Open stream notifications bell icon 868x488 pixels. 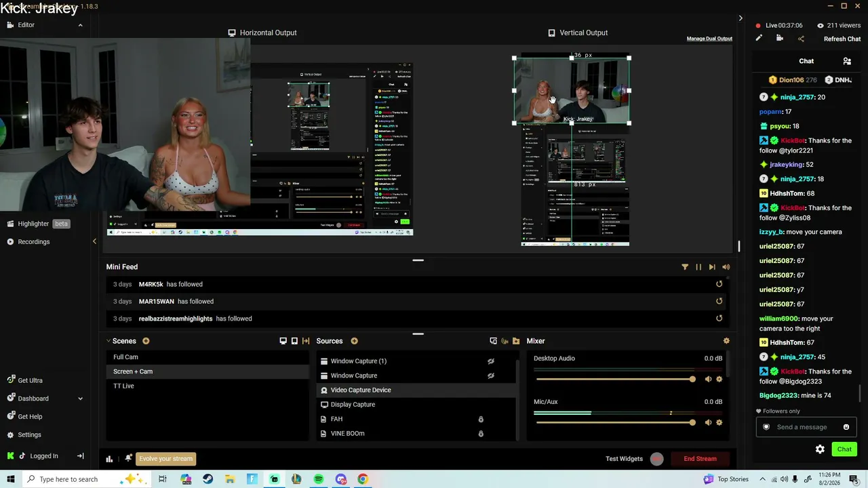(128, 459)
